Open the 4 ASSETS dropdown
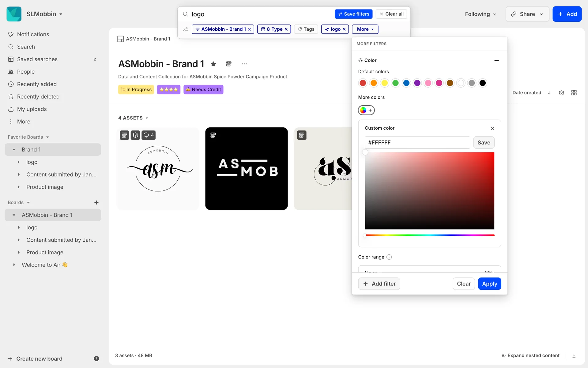Screen dimensions: 588x368 tap(133, 118)
